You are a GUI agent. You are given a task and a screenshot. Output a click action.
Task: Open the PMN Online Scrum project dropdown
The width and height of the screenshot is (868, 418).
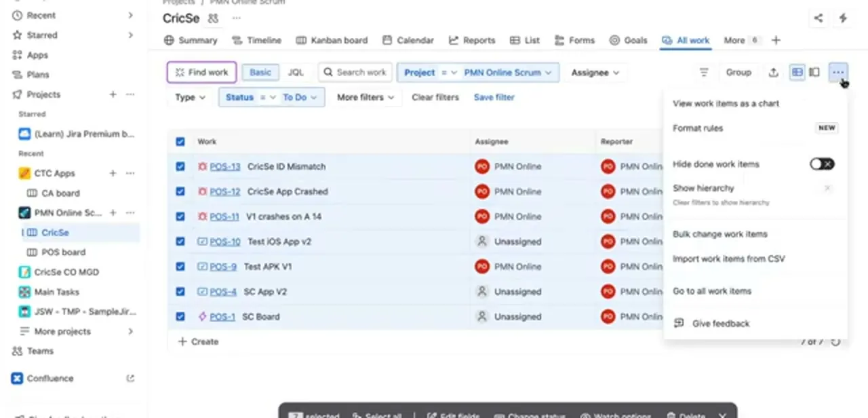[508, 73]
